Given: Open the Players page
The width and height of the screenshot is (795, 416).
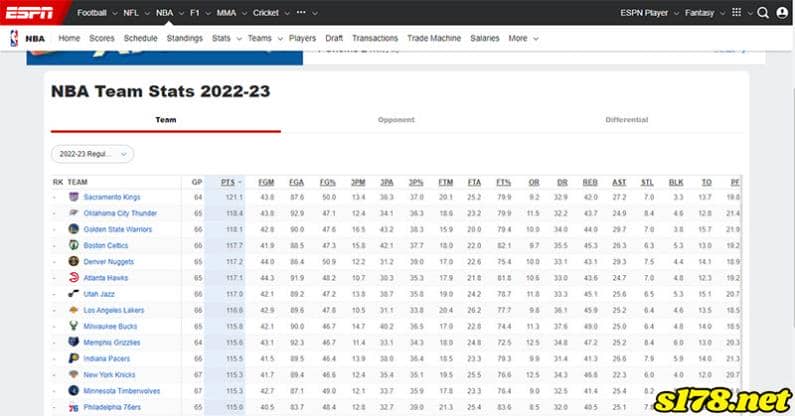Looking at the screenshot, I should point(302,38).
